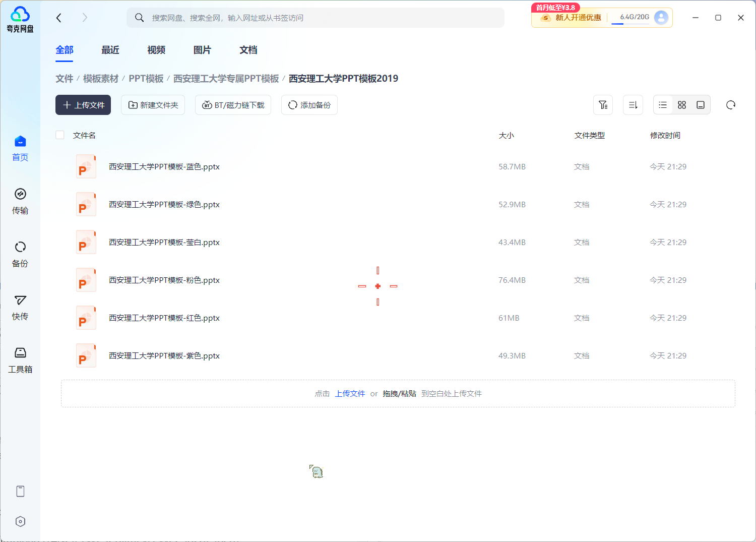Viewport: 756px width, 542px height.
Task: Go forward with the right arrow
Action: (x=85, y=18)
